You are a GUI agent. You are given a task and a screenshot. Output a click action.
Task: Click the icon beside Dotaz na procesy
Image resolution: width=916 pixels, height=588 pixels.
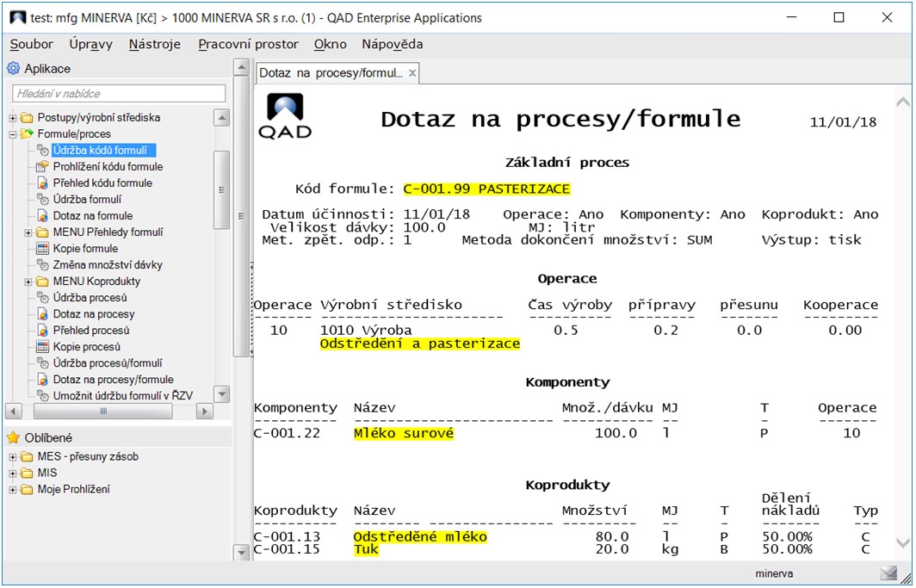43,313
